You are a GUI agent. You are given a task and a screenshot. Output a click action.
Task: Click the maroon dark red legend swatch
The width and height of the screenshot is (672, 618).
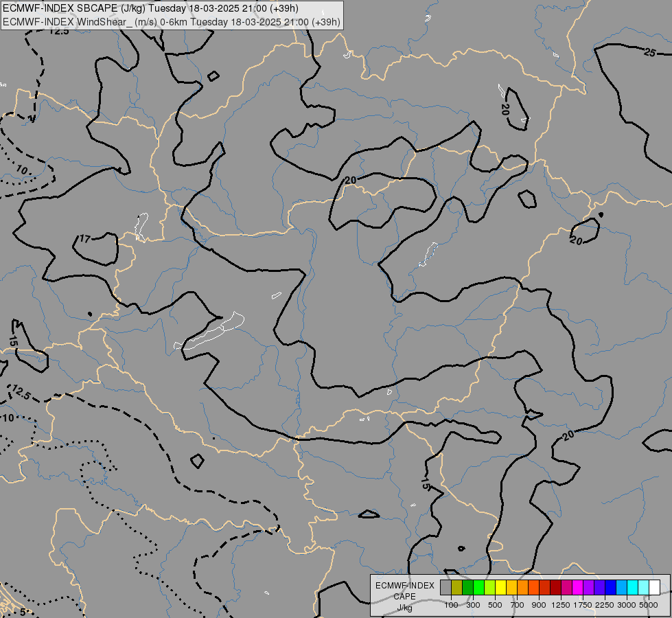point(556,587)
